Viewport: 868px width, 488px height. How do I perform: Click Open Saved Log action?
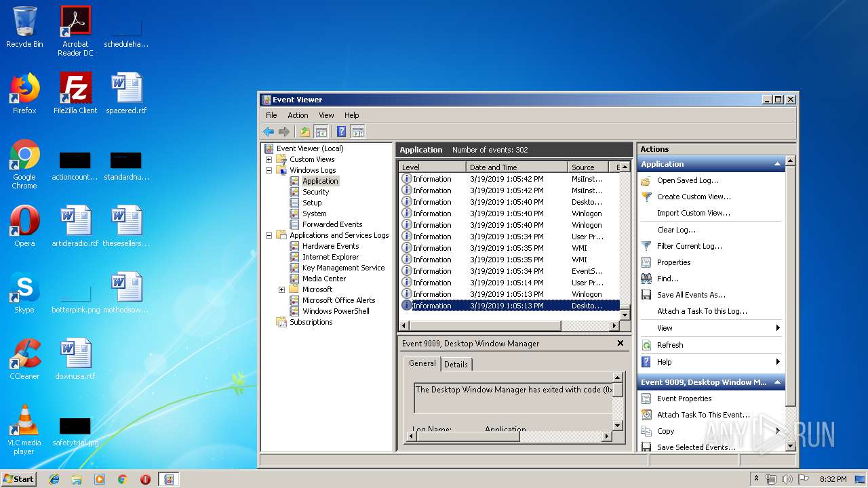[688, 180]
